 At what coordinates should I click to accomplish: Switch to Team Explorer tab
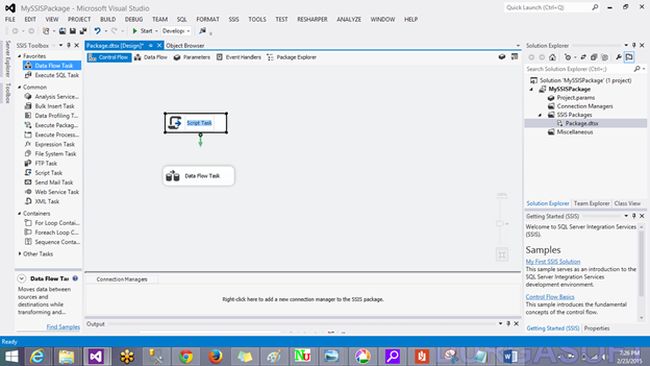point(592,204)
